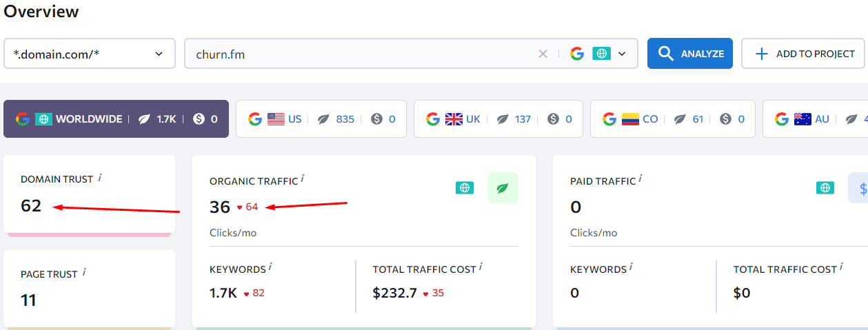Click the $232.7 total traffic cost value
The width and height of the screenshot is (868, 330).
(x=394, y=293)
